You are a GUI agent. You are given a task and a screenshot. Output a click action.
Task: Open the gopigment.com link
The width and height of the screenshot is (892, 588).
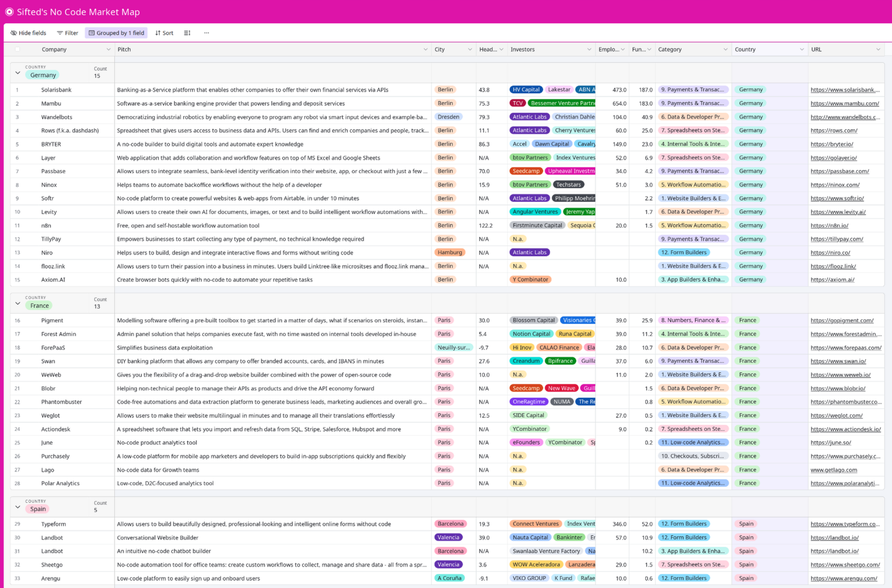pyautogui.click(x=842, y=321)
